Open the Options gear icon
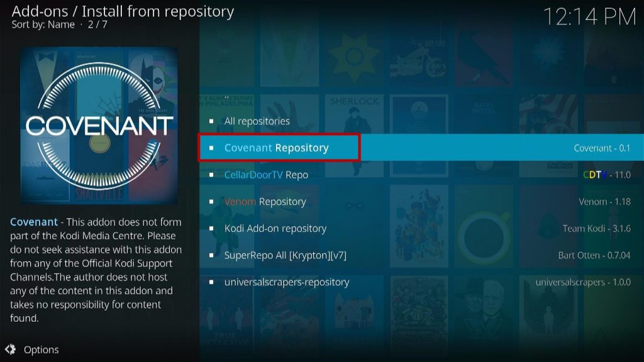Screen dimensions: 644x362 point(10,349)
